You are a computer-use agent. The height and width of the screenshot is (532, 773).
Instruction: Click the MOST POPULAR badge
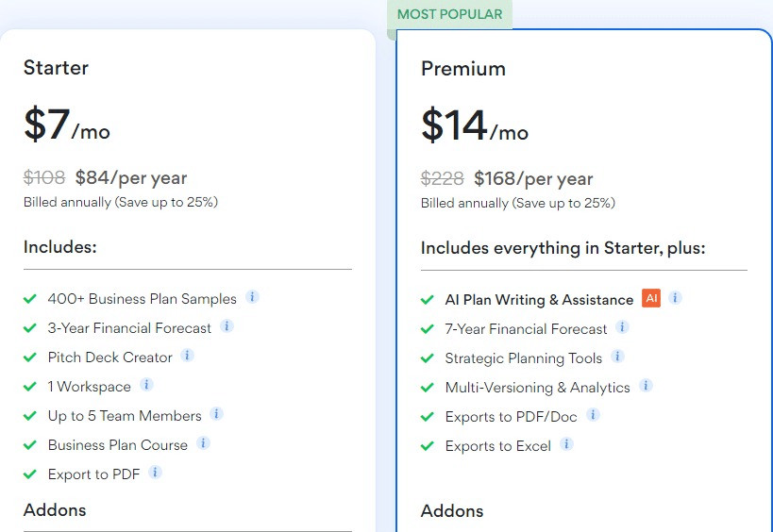point(449,14)
